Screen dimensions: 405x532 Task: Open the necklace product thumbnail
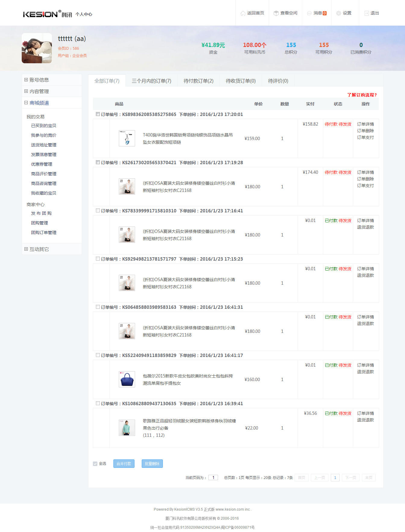coord(127,138)
